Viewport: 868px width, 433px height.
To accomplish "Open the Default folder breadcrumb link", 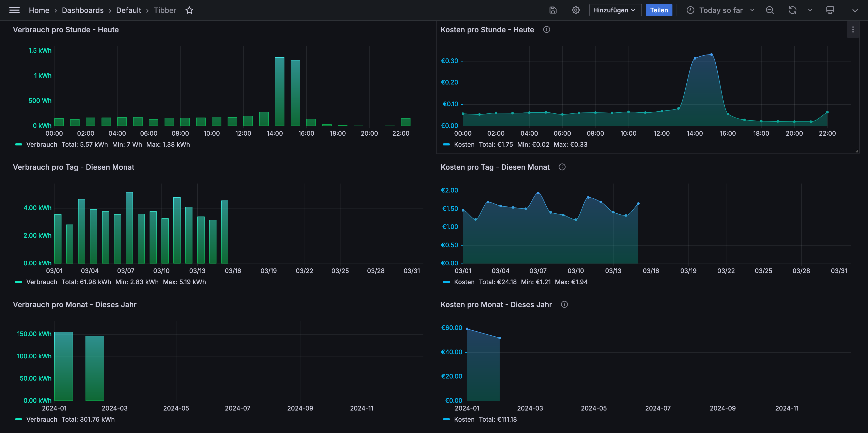I will tap(128, 10).
